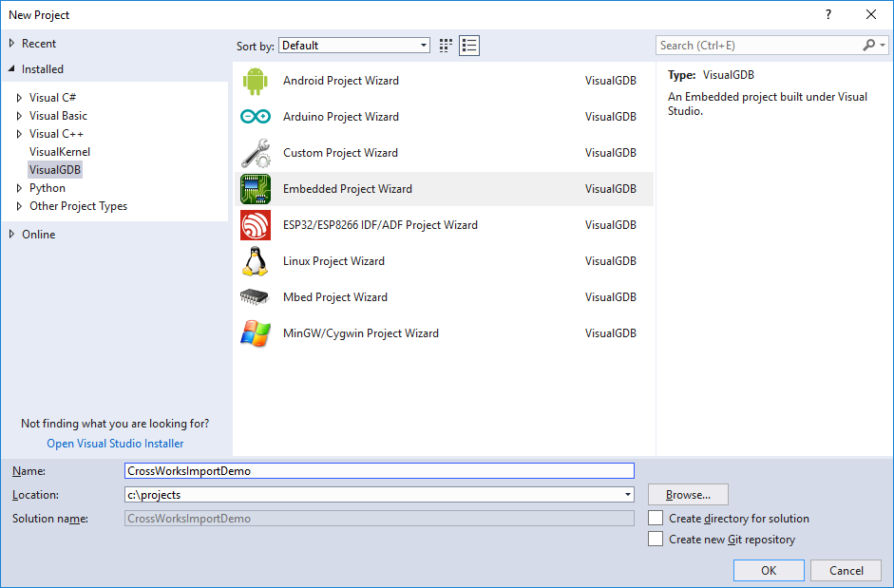
Task: Click the Name input field
Action: coord(379,470)
